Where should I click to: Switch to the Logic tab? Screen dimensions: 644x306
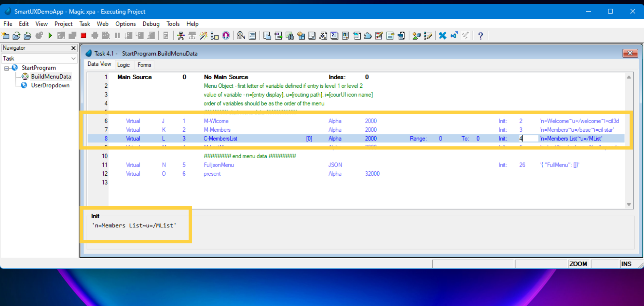point(124,64)
